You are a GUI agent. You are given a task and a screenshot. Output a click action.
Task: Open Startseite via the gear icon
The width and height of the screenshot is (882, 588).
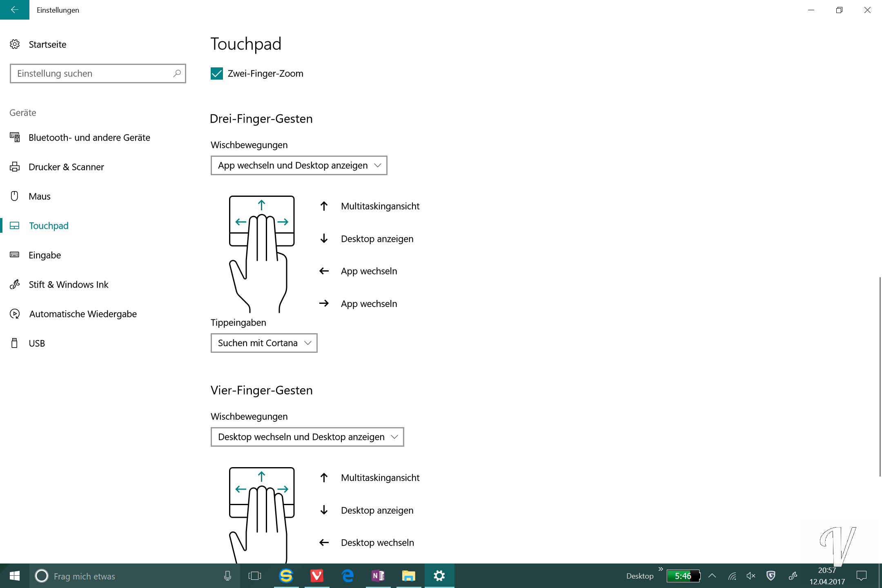tap(15, 44)
